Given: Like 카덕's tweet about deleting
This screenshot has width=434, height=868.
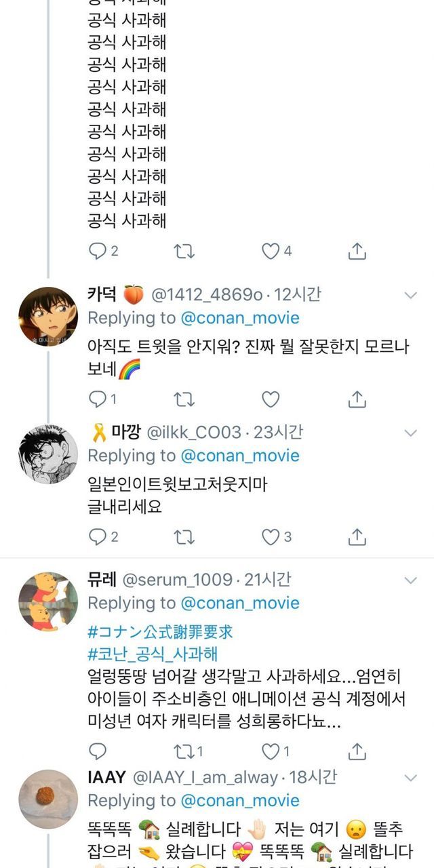Looking at the screenshot, I should [271, 399].
